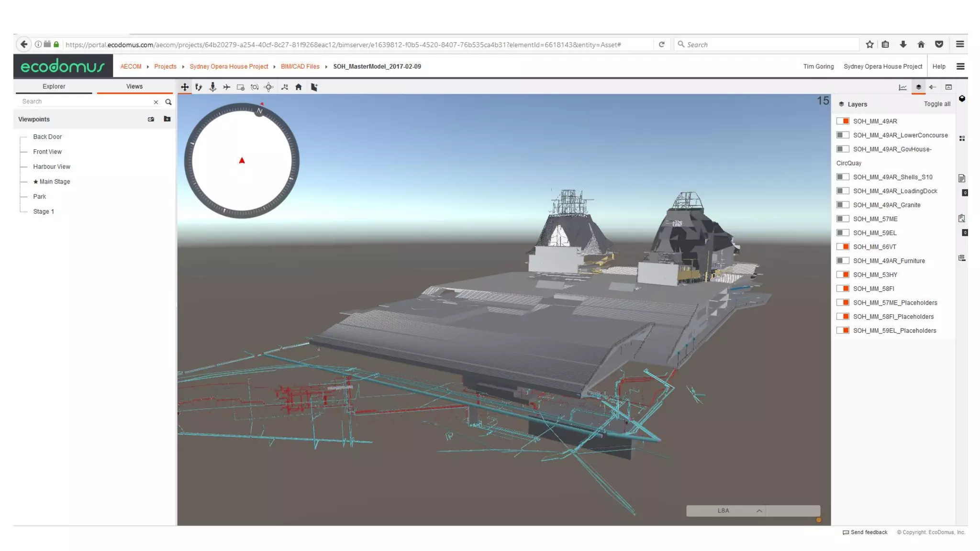Open the Harbour View viewpoint
This screenshot has height=551, width=980.
(x=52, y=166)
